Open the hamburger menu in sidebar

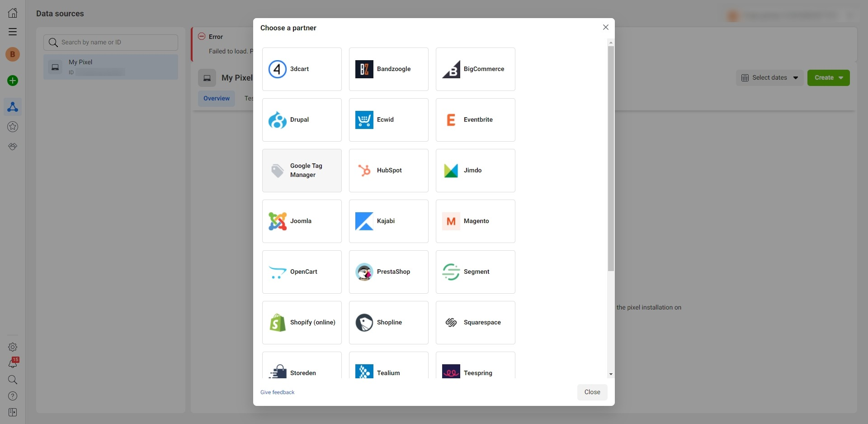pos(13,32)
